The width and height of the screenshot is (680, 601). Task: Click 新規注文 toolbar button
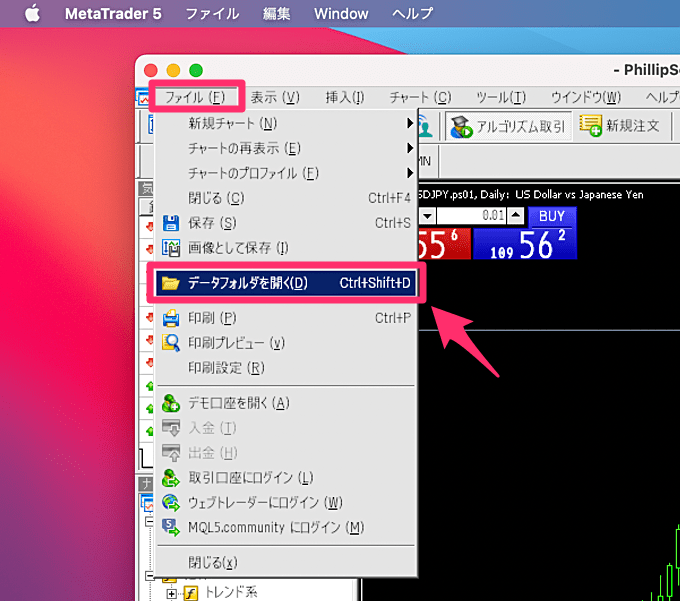[620, 126]
